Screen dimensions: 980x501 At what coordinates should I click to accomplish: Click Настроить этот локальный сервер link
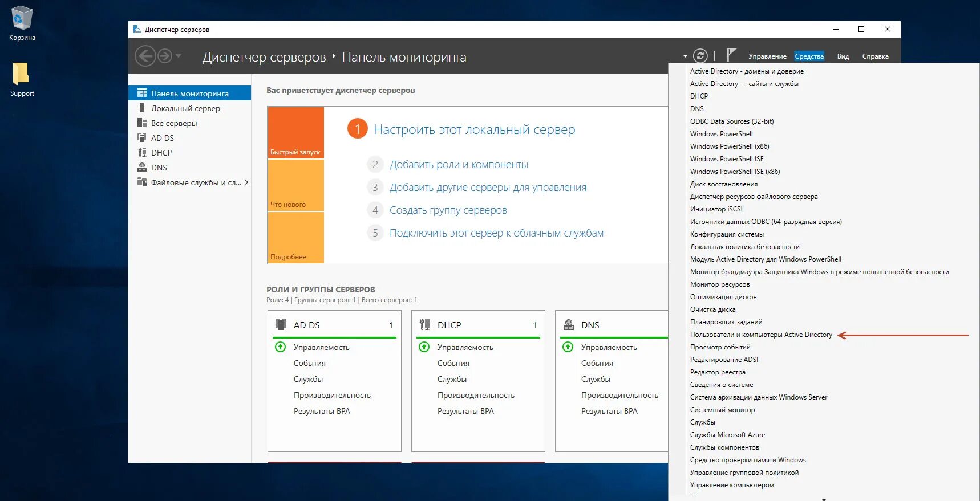pos(474,129)
